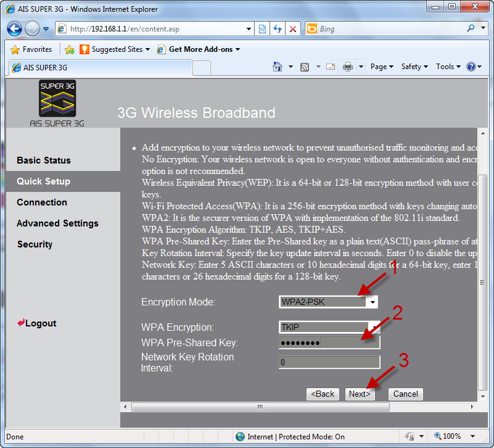Click the Network Key Rotation Interval field
The image size is (494, 448).
coord(329,362)
